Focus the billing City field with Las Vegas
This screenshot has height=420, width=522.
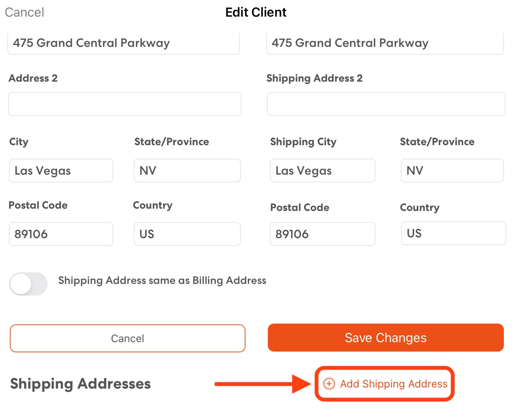(x=61, y=170)
